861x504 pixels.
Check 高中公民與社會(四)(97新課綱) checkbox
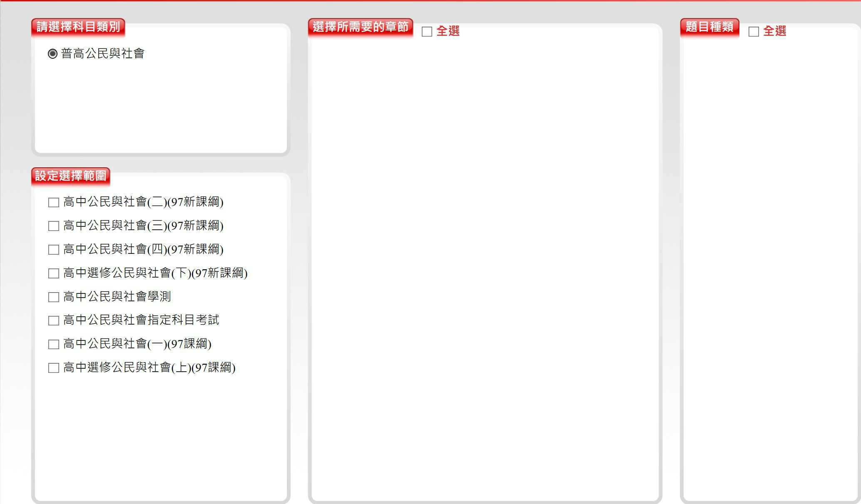click(x=54, y=250)
